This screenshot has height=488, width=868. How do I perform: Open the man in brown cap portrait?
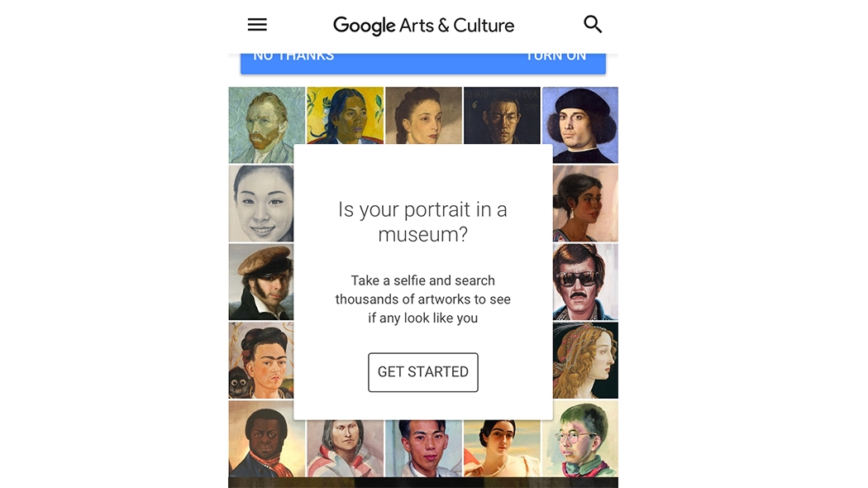[x=260, y=281]
